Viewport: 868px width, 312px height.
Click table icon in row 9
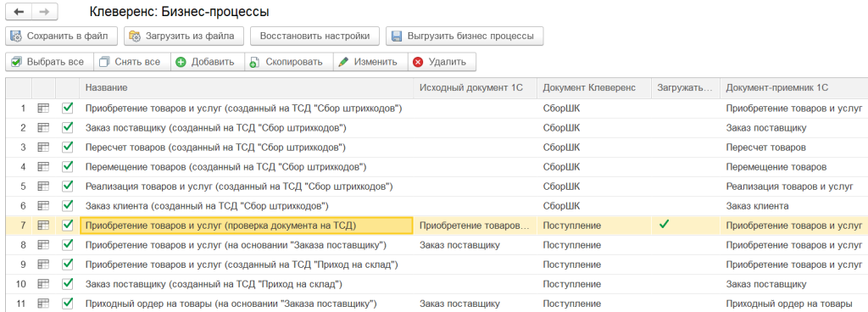[43, 265]
